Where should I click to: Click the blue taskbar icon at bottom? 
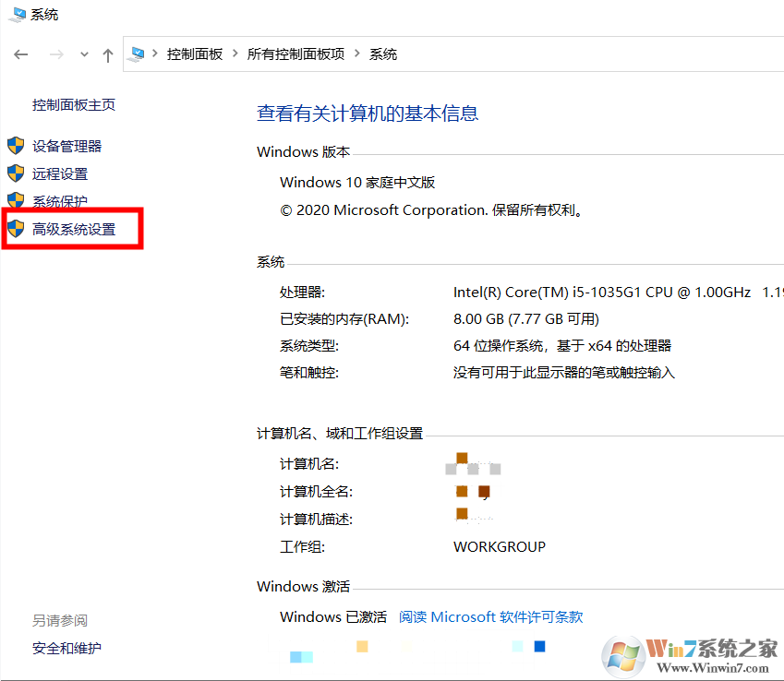[538, 648]
